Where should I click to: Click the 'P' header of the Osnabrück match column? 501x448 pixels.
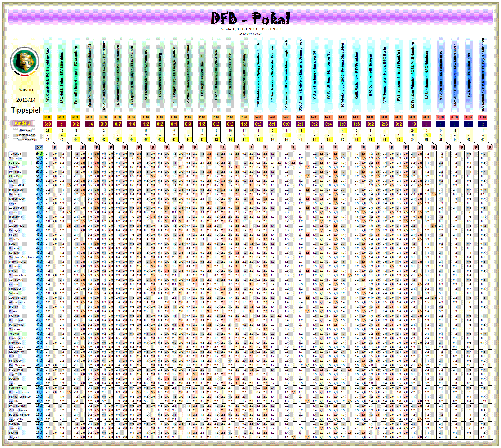pyautogui.click(x=55, y=147)
